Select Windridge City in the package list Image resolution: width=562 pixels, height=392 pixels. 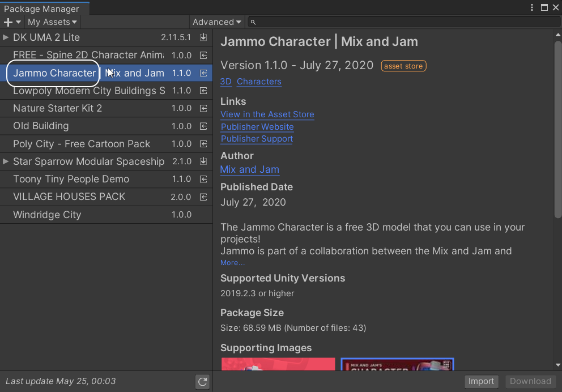point(106,215)
